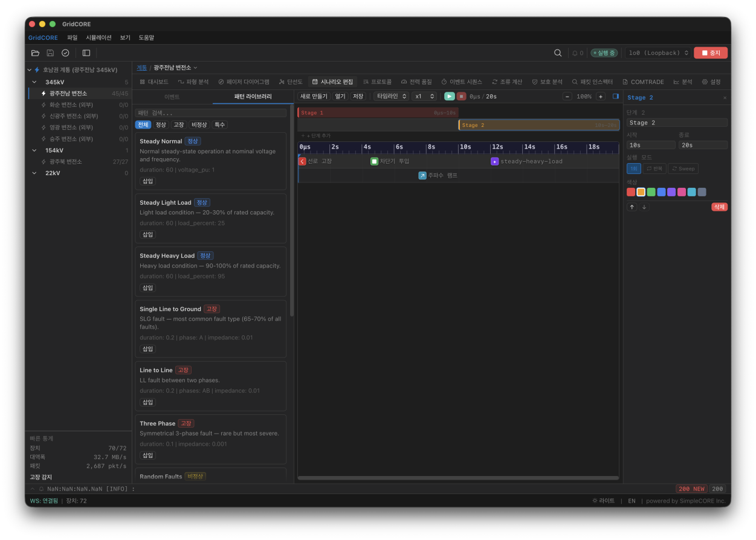Open the lo0 (Loopback) interface dropdown

(658, 53)
